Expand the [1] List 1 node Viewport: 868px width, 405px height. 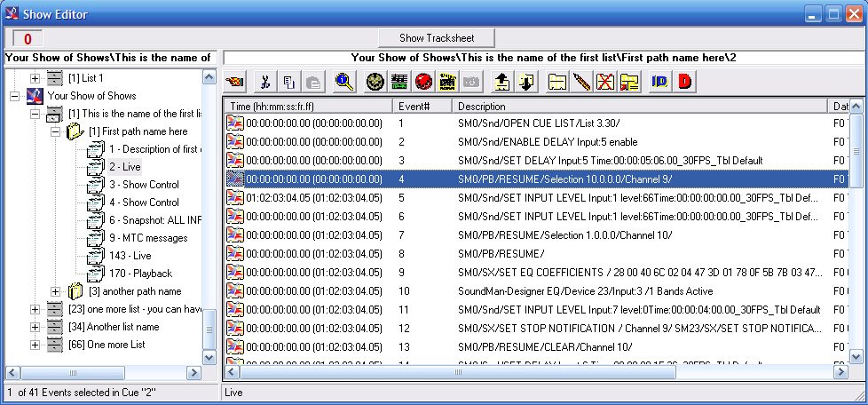(x=35, y=78)
